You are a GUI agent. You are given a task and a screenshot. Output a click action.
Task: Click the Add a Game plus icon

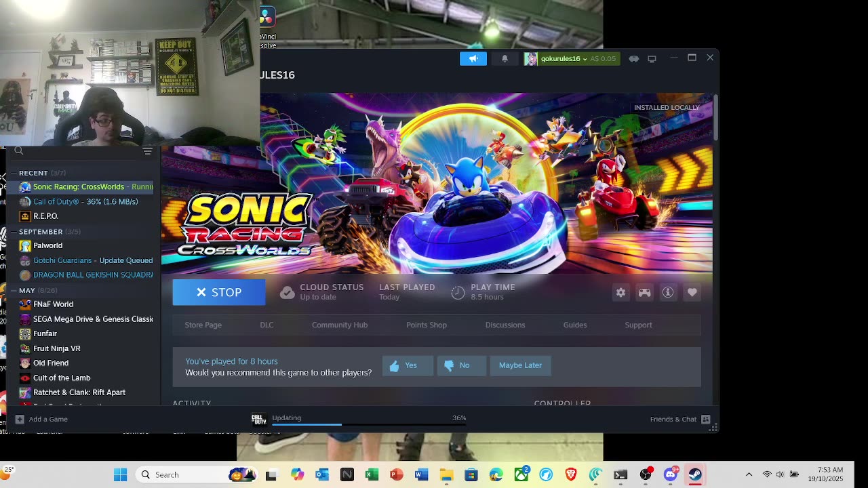(20, 419)
